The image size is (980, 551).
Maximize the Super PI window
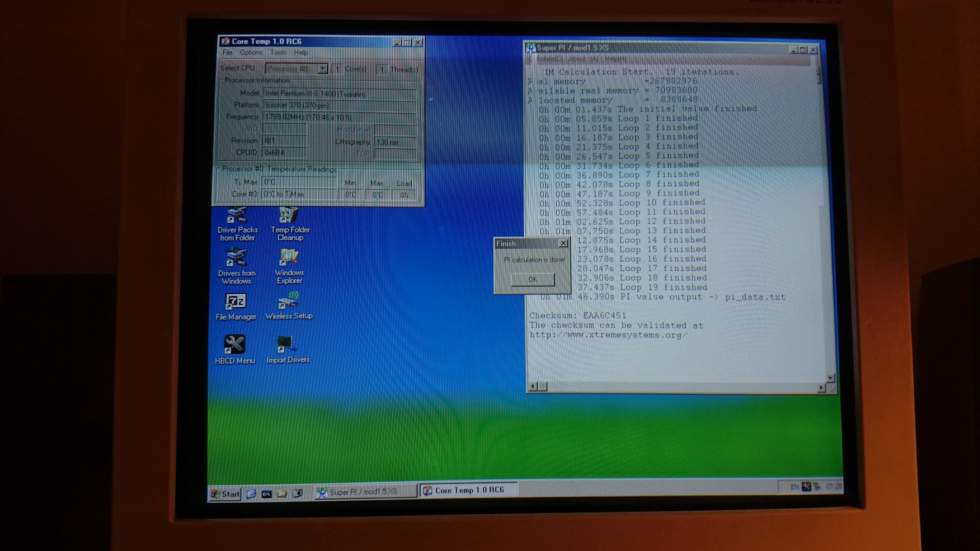[x=803, y=50]
